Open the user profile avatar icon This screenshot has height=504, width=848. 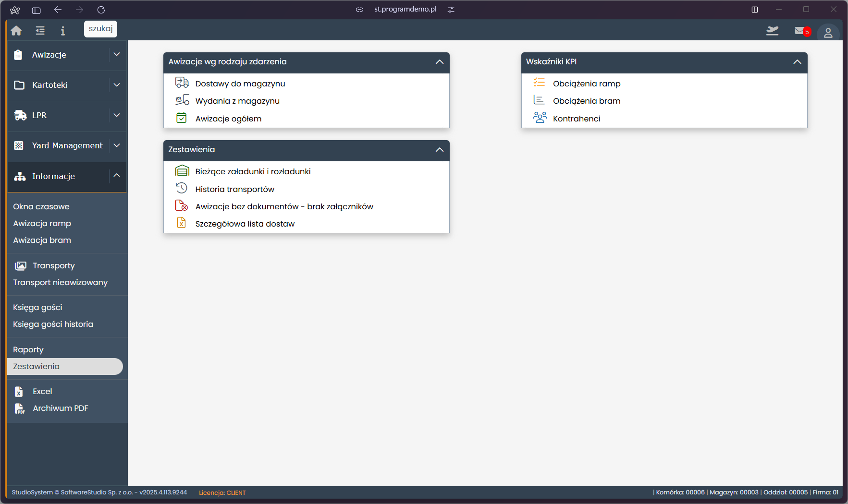[x=828, y=33]
